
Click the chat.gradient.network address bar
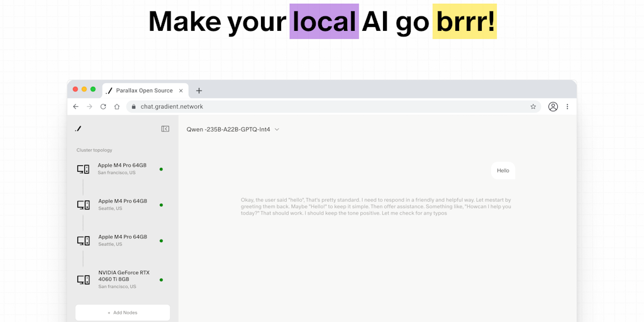[x=333, y=107]
